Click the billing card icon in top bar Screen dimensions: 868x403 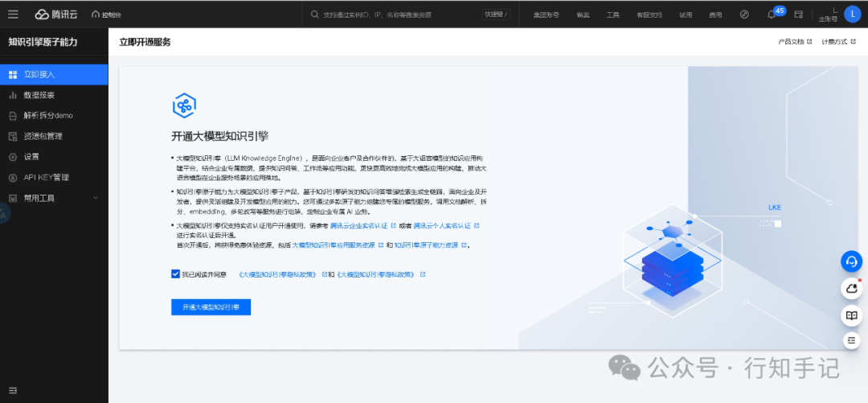[x=799, y=14]
